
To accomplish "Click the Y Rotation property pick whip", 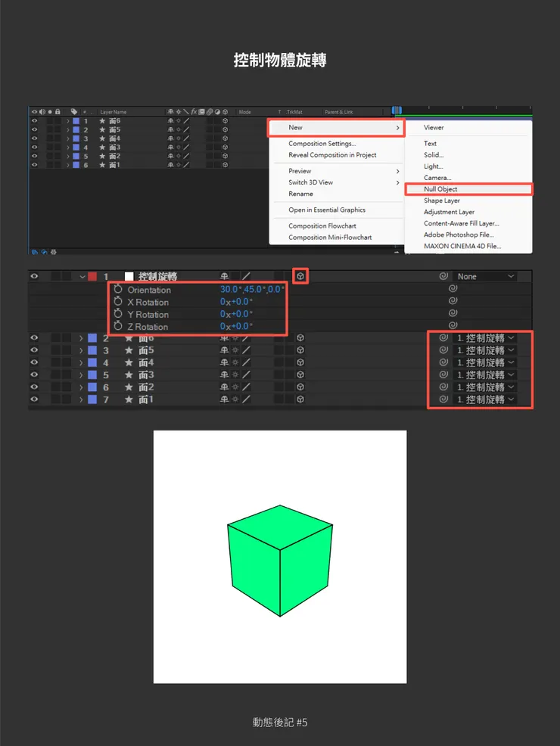I will [x=453, y=313].
